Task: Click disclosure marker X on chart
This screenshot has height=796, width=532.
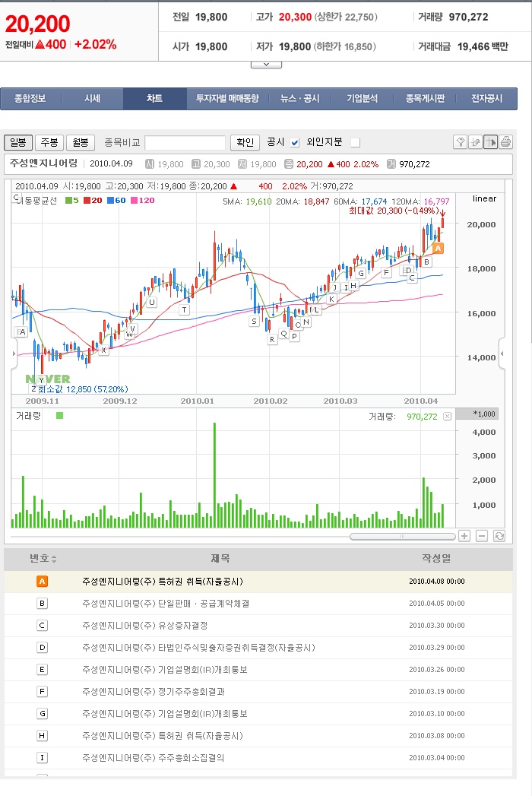Action: [103, 350]
